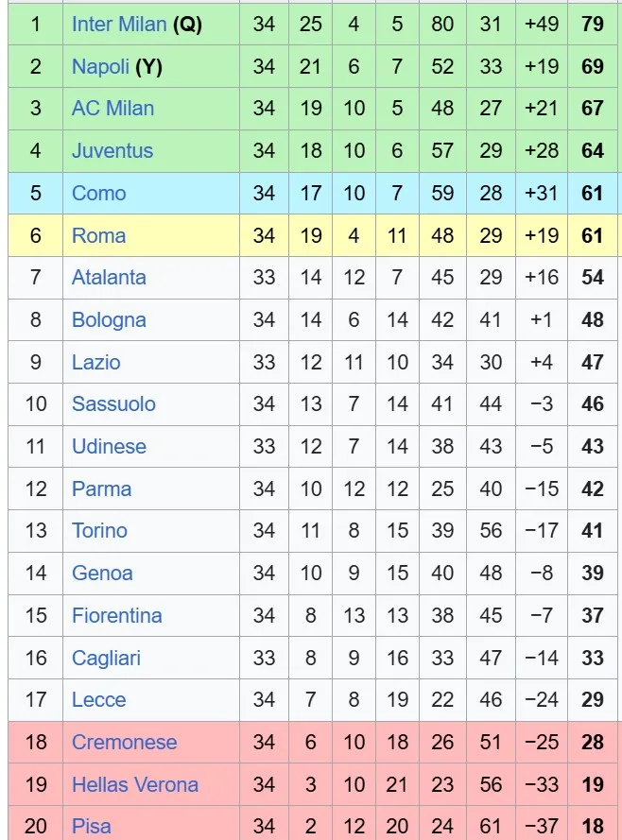Click the Cagliari team link
The image size is (622, 840).
coord(106,658)
